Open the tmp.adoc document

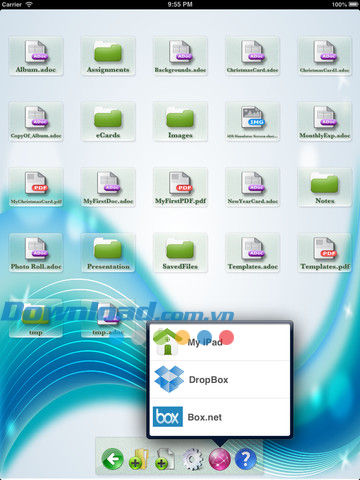(x=108, y=319)
